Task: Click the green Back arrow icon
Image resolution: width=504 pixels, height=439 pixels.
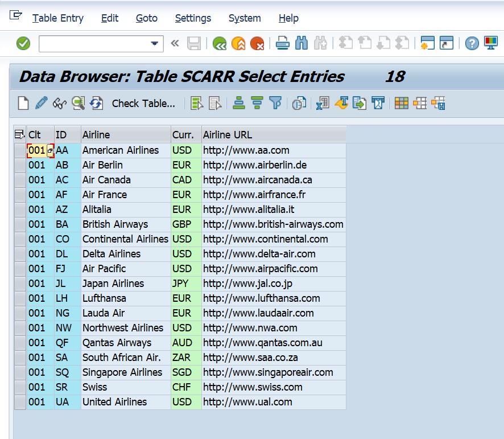Action: point(220,43)
